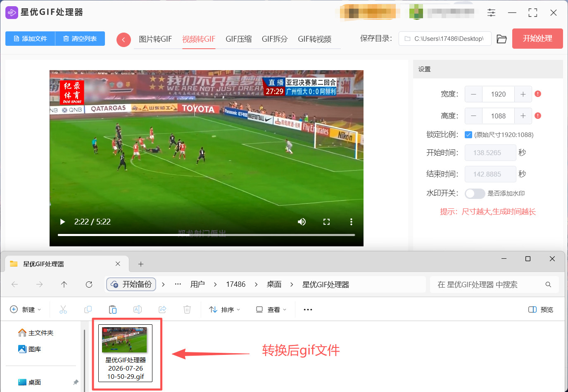Image resolution: width=568 pixels, height=392 pixels.
Task: Click the Paste clipboard icon
Action: [113, 309]
